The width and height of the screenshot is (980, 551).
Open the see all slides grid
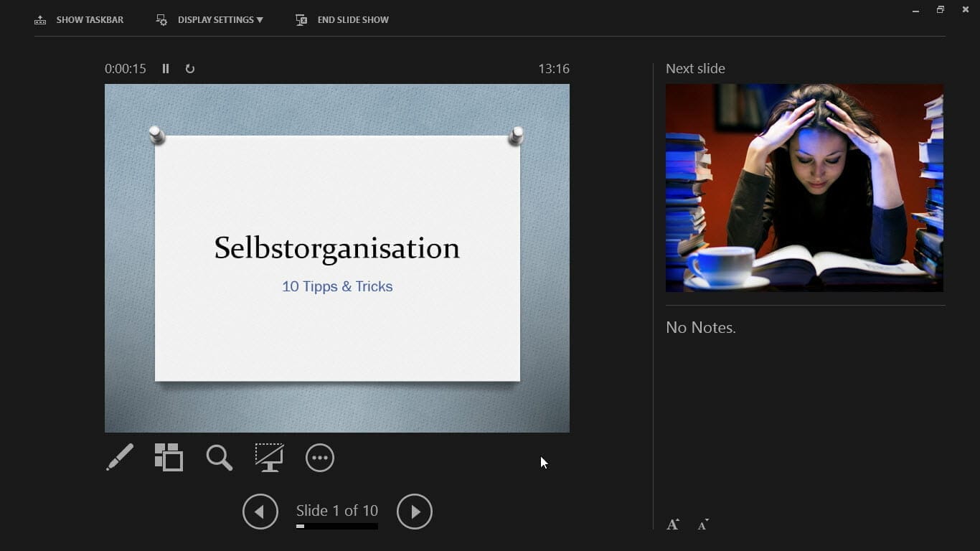click(x=169, y=457)
